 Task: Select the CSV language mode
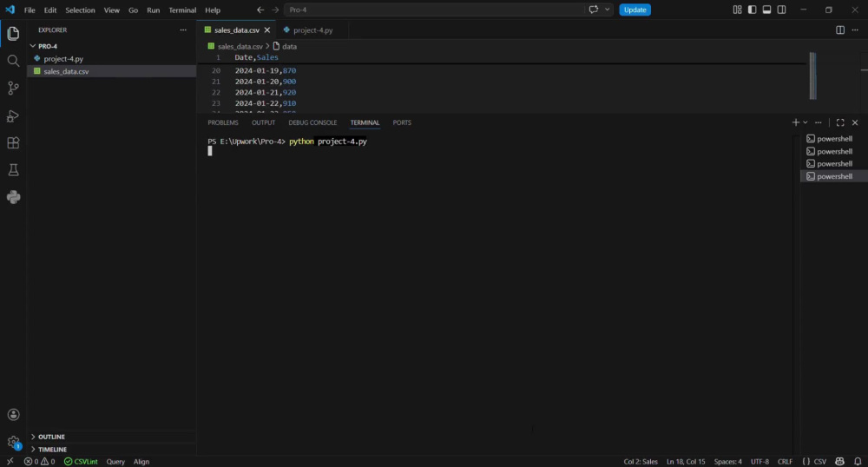(819, 462)
